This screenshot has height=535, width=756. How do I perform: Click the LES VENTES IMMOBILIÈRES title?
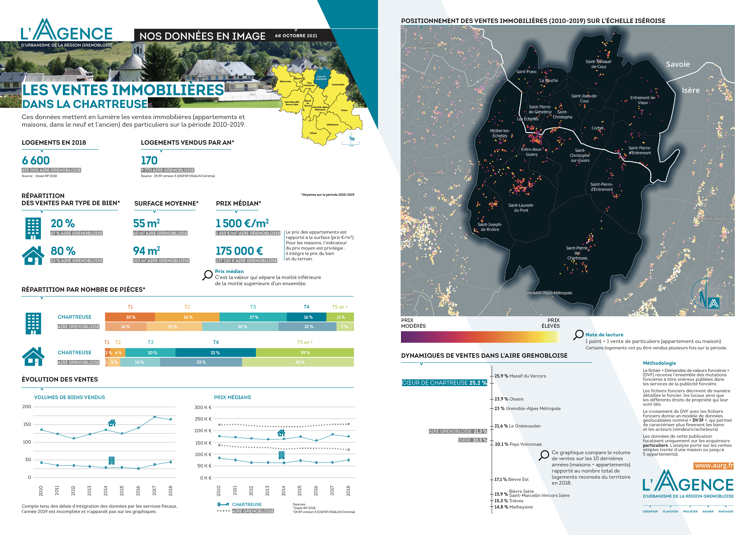(x=123, y=90)
